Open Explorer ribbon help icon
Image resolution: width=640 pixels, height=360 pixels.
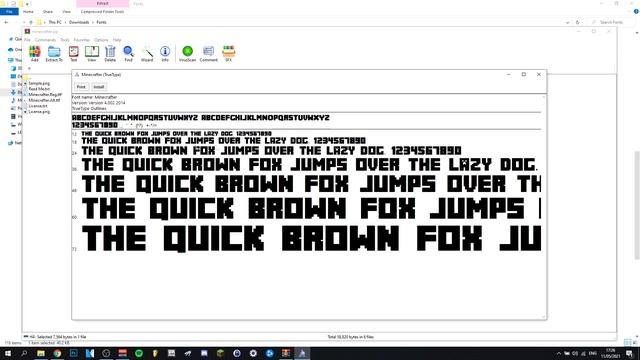click(x=636, y=12)
